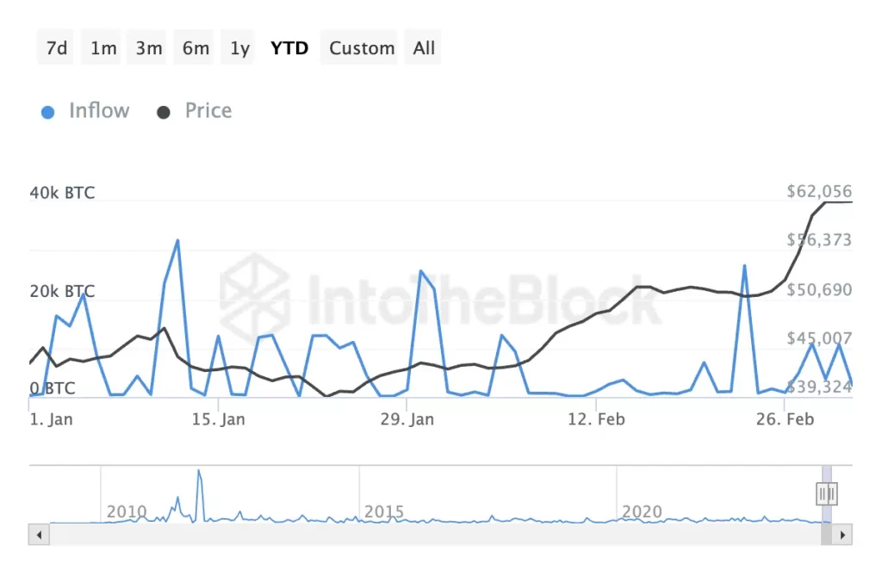Click the dark Price legend dot
The image size is (882, 588).
coord(163,112)
